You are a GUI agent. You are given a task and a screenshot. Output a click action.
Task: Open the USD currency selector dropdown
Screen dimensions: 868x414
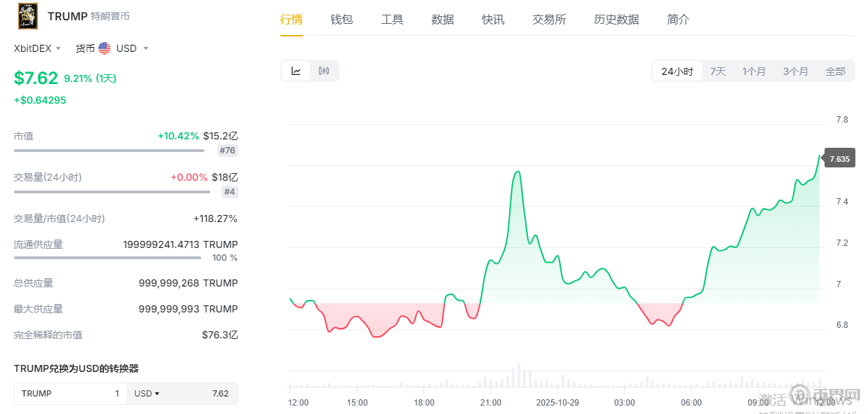[132, 48]
